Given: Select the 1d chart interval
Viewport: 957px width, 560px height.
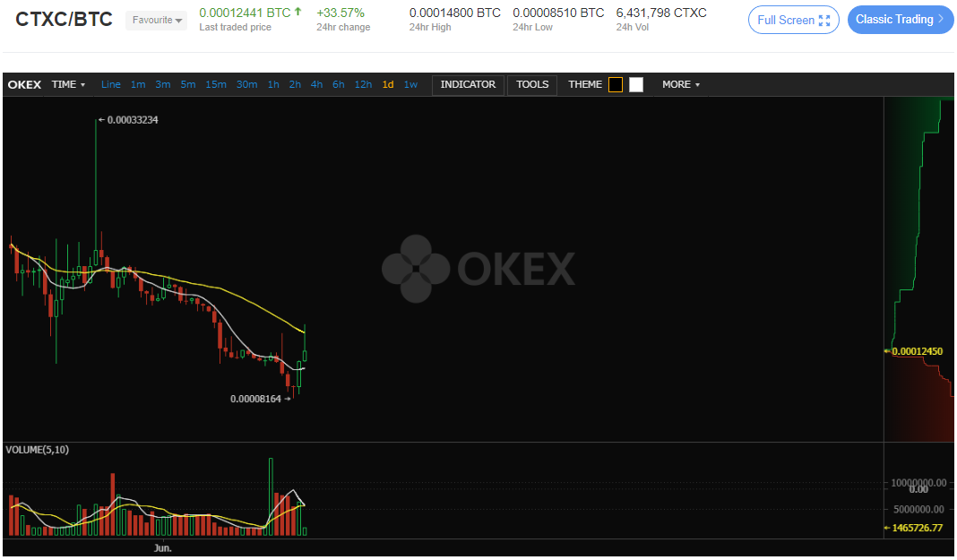Looking at the screenshot, I should pyautogui.click(x=388, y=84).
